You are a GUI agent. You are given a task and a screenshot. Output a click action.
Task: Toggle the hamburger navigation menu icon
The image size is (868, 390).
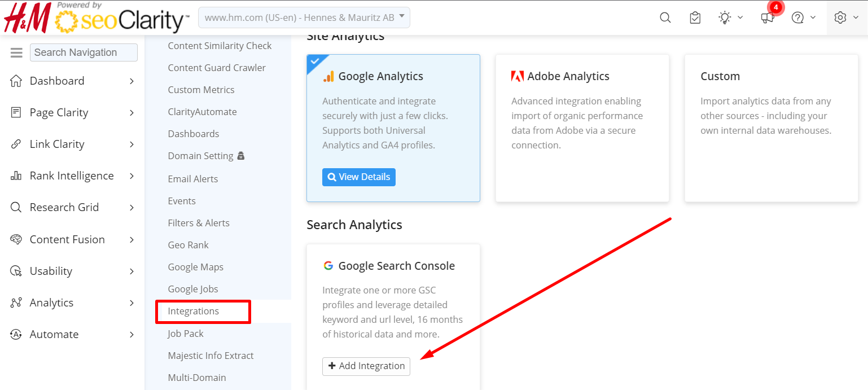16,52
